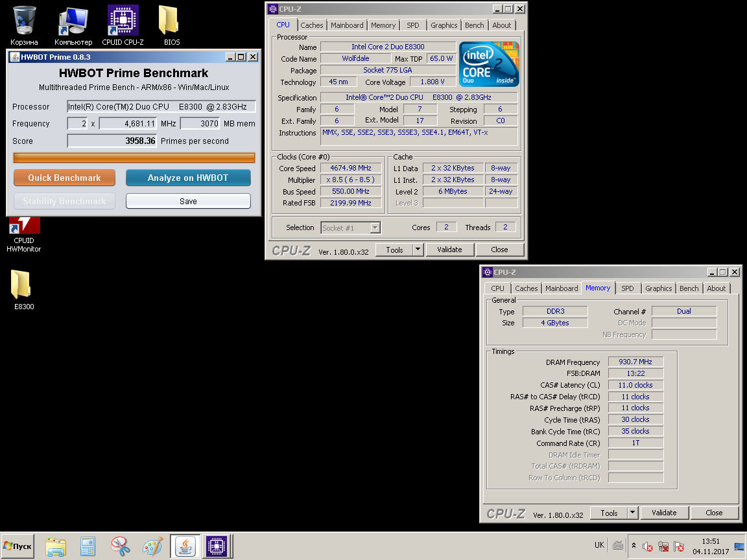This screenshot has height=560, width=747.
Task: Open calculator from taskbar
Action: pos(88,546)
